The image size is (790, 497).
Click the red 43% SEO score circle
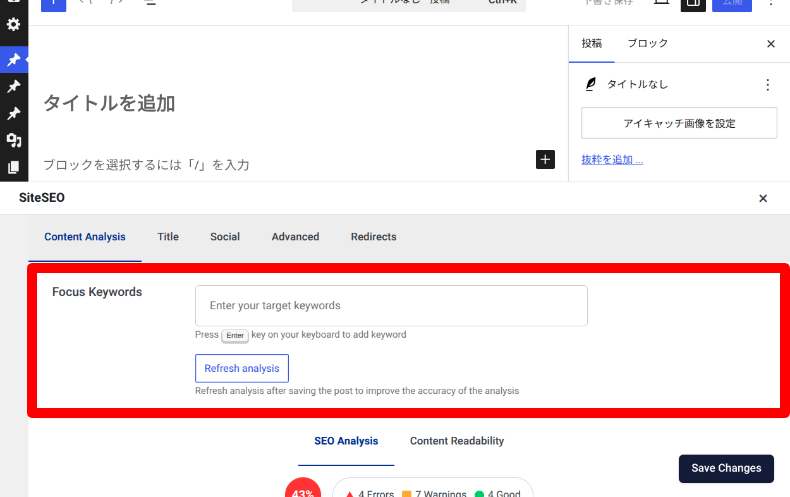pos(303,489)
